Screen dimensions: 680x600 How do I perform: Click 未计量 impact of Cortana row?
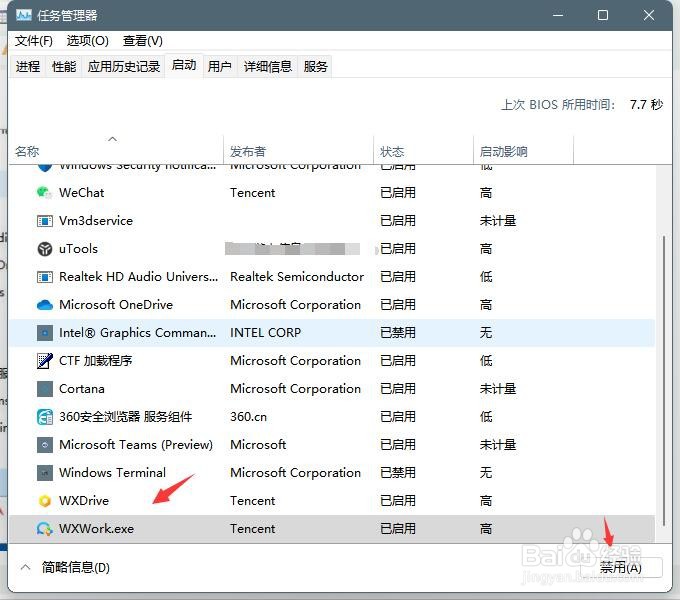click(498, 389)
